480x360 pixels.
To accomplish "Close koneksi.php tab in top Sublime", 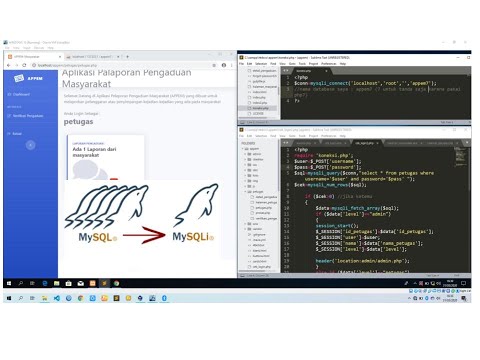I will 326,71.
